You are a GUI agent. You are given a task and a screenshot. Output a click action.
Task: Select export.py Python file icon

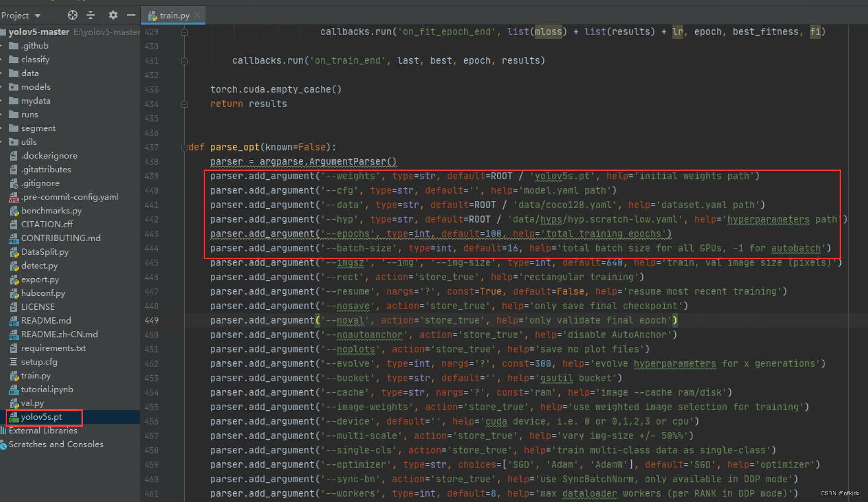[x=14, y=279]
